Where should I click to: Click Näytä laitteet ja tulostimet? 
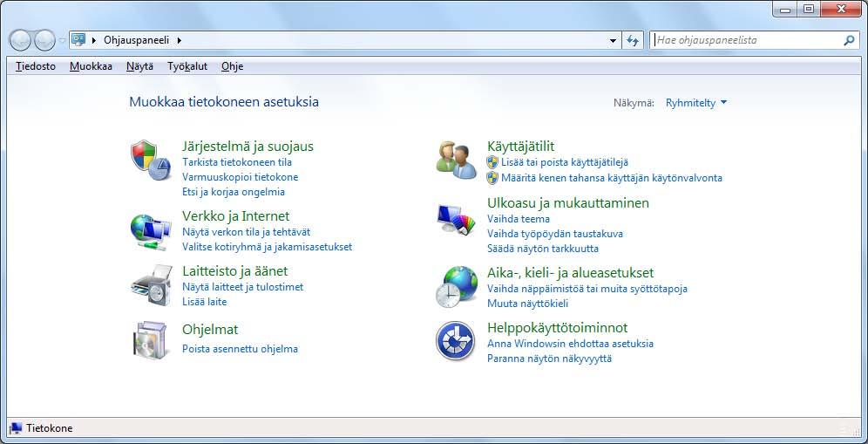click(x=243, y=287)
